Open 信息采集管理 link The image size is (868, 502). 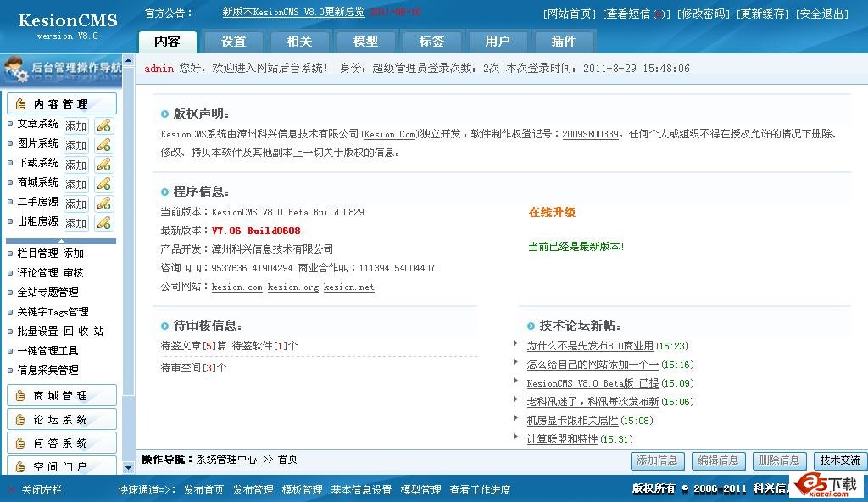tap(47, 370)
